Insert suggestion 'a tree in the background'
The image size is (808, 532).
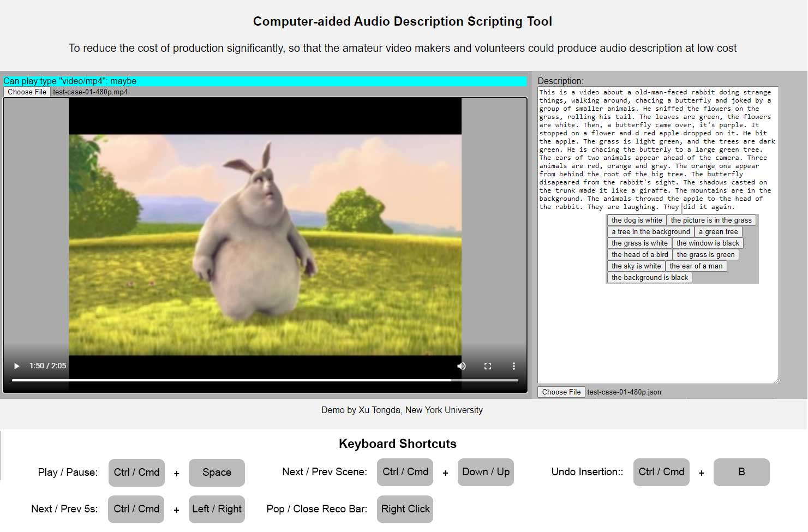tap(650, 231)
